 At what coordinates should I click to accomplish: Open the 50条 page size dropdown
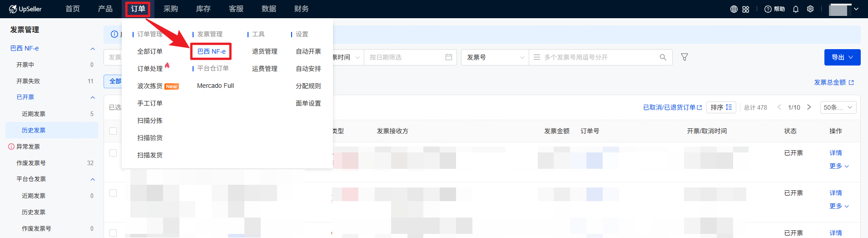tap(838, 107)
